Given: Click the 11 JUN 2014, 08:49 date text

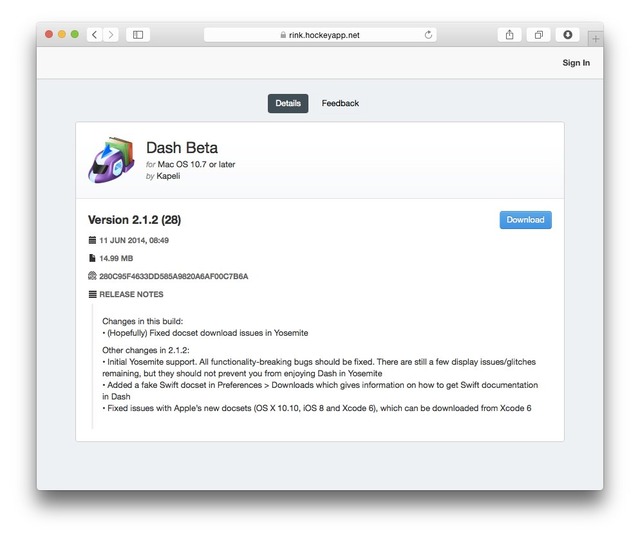Looking at the screenshot, I should click(x=134, y=240).
